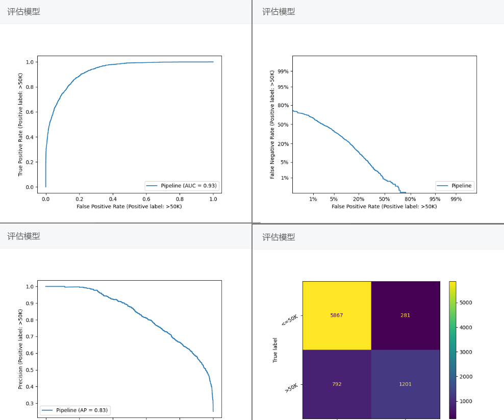The width and height of the screenshot is (504, 420).
Task: Click the ROC plot's False Positive Rate x-axis label
Action: tap(129, 207)
